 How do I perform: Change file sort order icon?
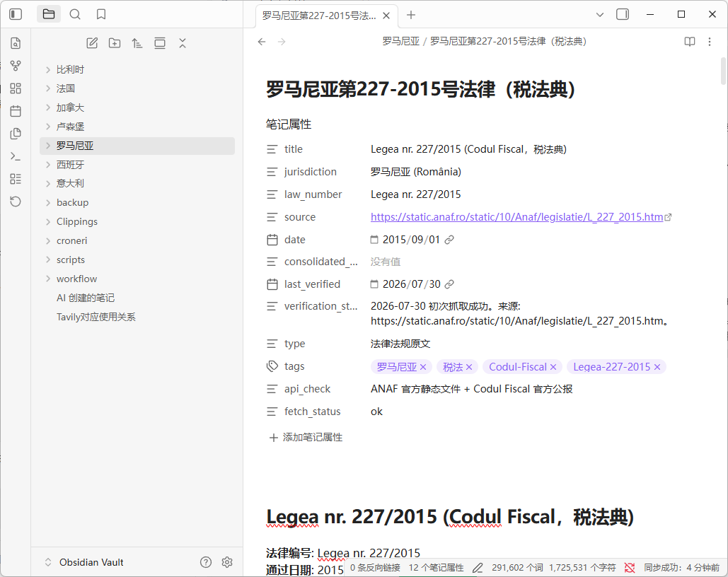137,43
